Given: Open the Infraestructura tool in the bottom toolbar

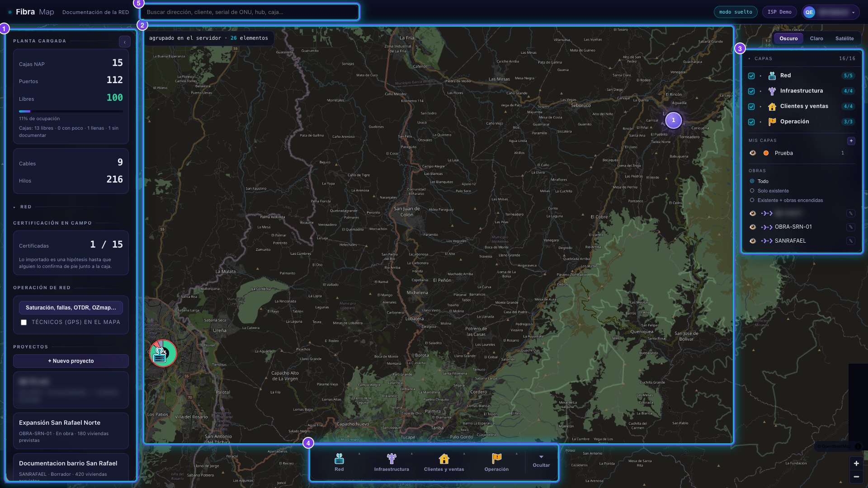Looking at the screenshot, I should point(392,463).
